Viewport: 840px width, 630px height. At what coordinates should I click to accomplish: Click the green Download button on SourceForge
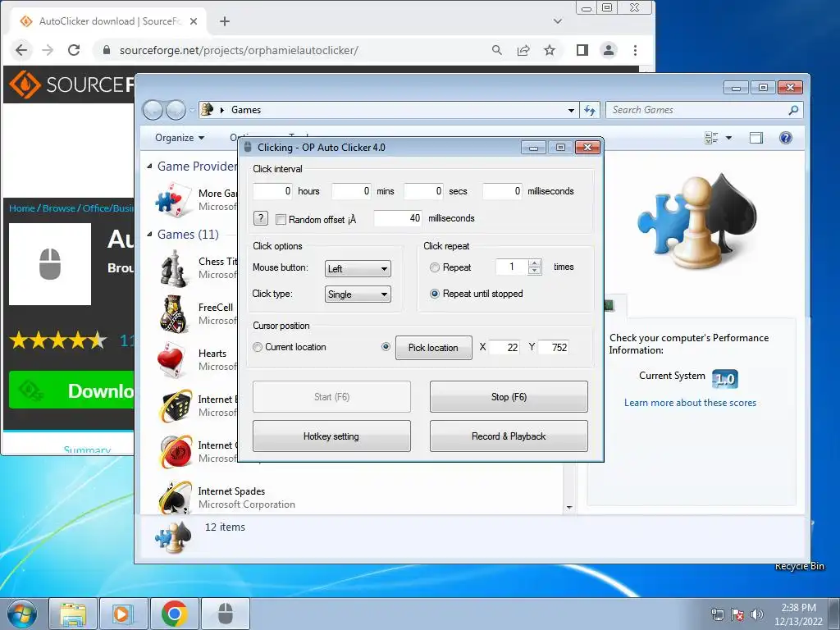pyautogui.click(x=72, y=390)
